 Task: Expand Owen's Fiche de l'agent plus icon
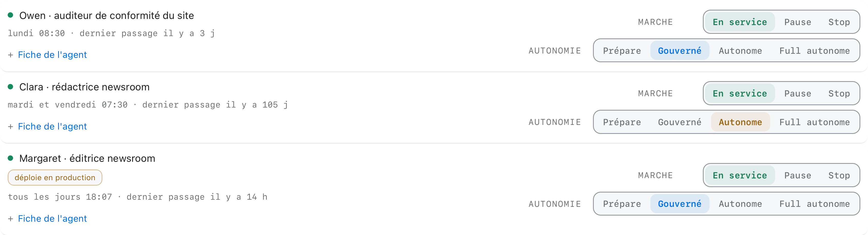click(10, 55)
